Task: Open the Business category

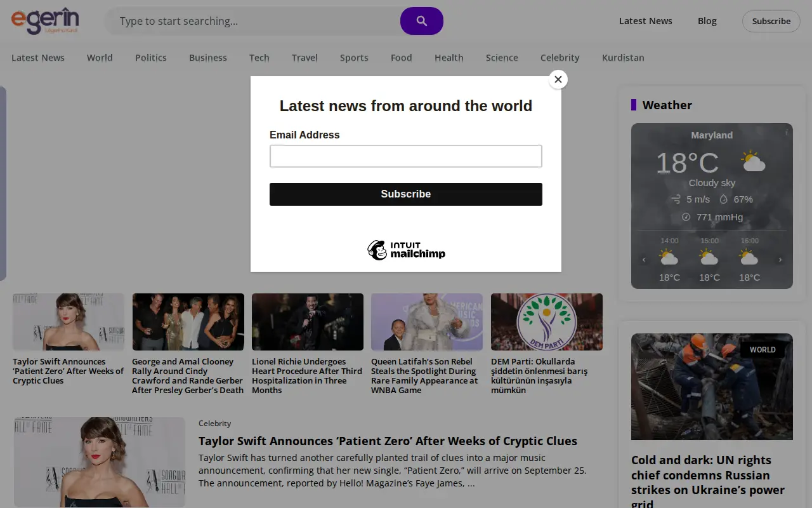Action: (208, 58)
